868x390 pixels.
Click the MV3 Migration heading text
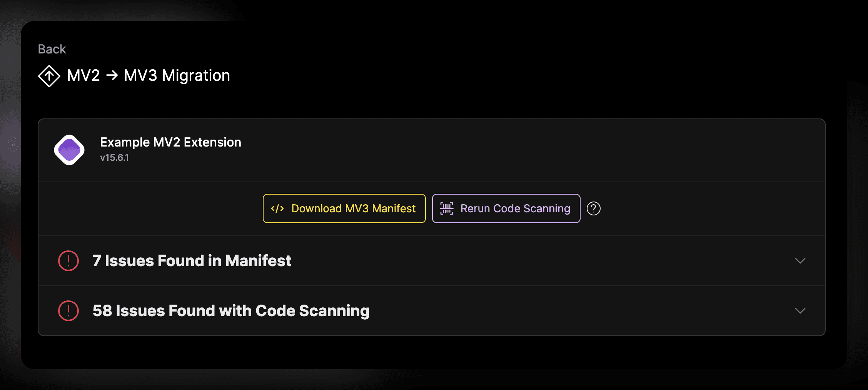177,75
